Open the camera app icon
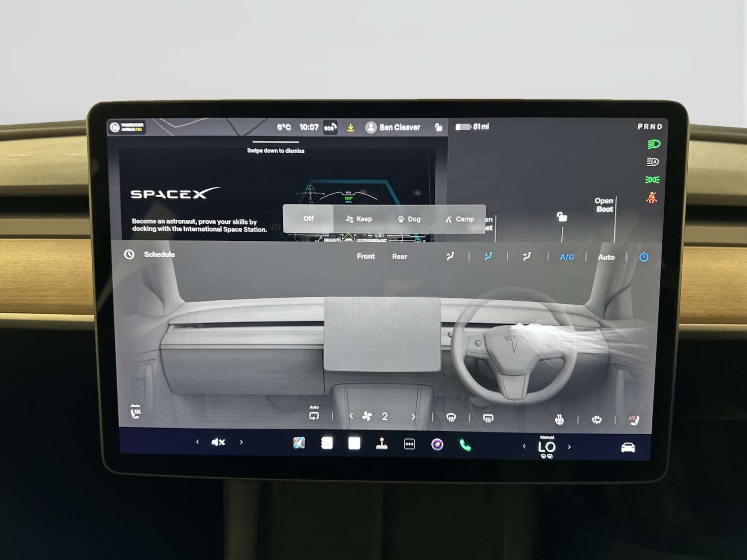747x560 pixels. (x=437, y=445)
